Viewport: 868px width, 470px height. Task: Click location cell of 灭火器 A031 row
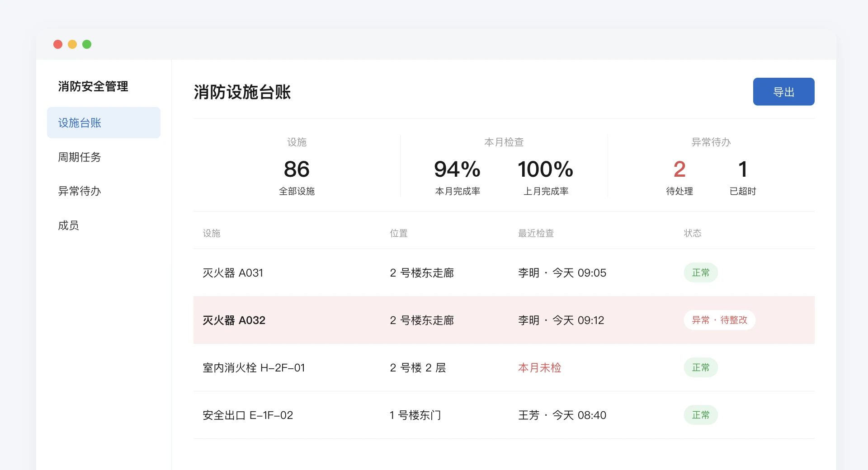422,273
